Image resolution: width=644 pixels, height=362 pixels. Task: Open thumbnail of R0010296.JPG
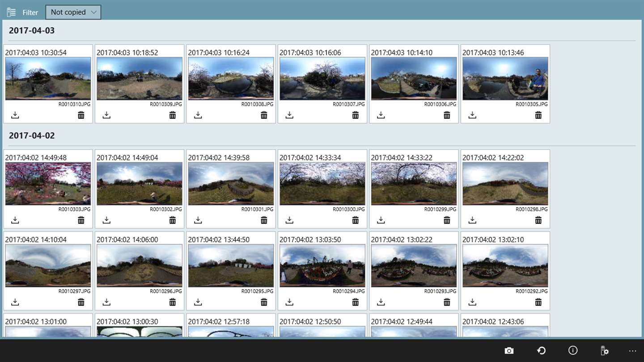[140, 265]
